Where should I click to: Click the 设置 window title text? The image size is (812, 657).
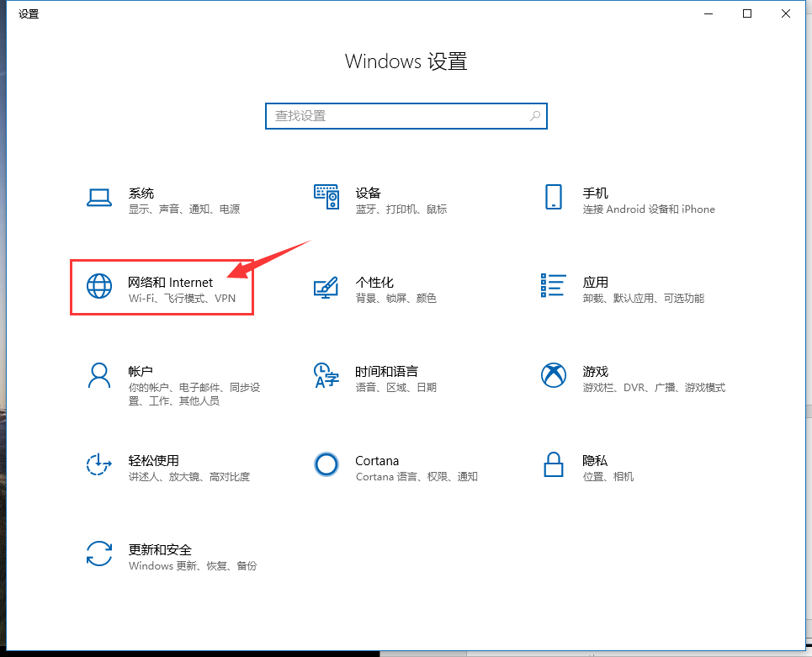click(29, 14)
